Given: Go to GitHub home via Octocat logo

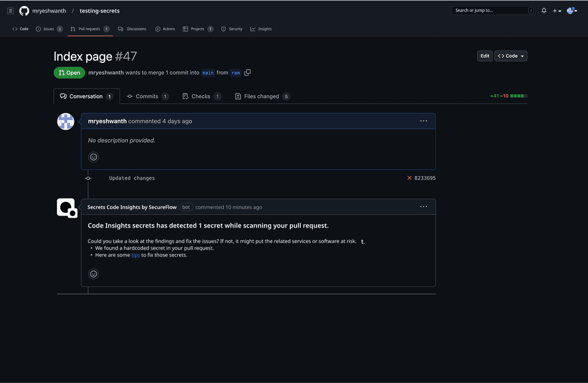Looking at the screenshot, I should tap(24, 11).
